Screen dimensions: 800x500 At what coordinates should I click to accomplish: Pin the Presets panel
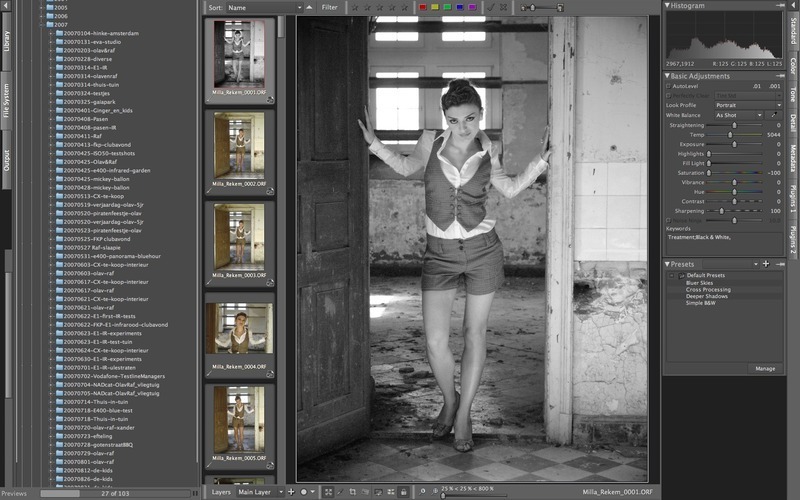pyautogui.click(x=781, y=264)
